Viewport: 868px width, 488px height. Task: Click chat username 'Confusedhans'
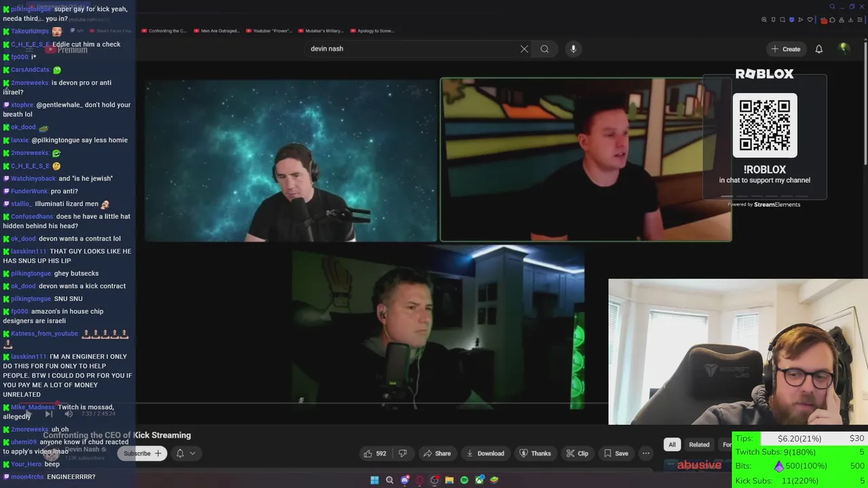(33, 216)
